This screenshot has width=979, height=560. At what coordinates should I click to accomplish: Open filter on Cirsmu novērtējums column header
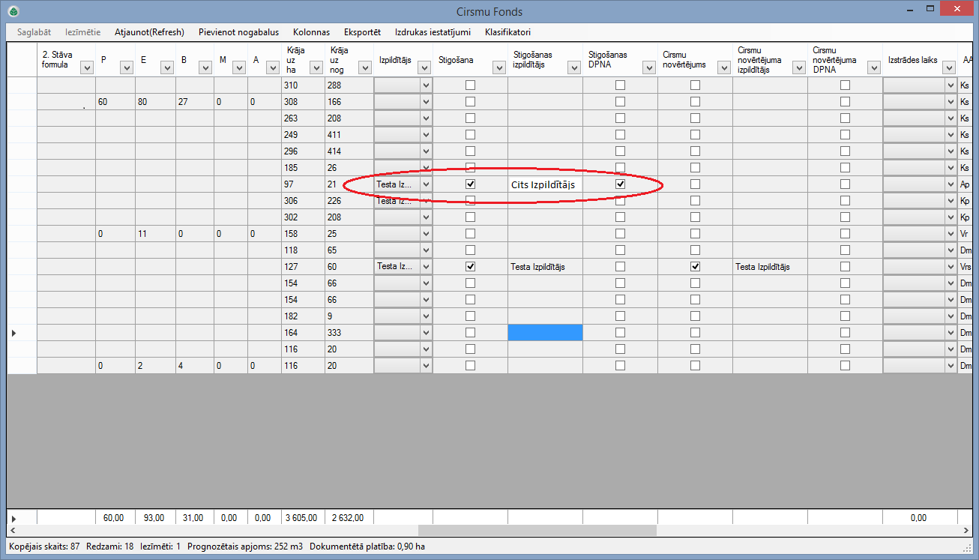[723, 67]
